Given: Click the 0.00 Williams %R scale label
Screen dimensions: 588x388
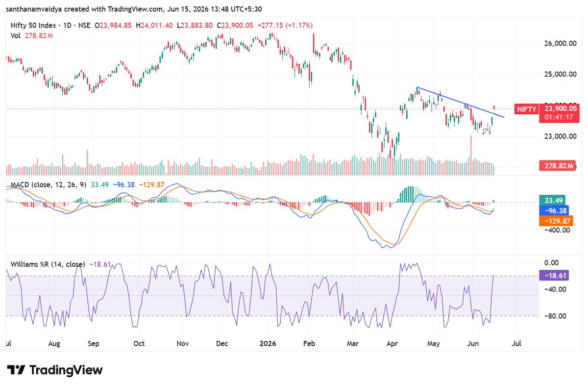Looking at the screenshot, I should 551,263.
